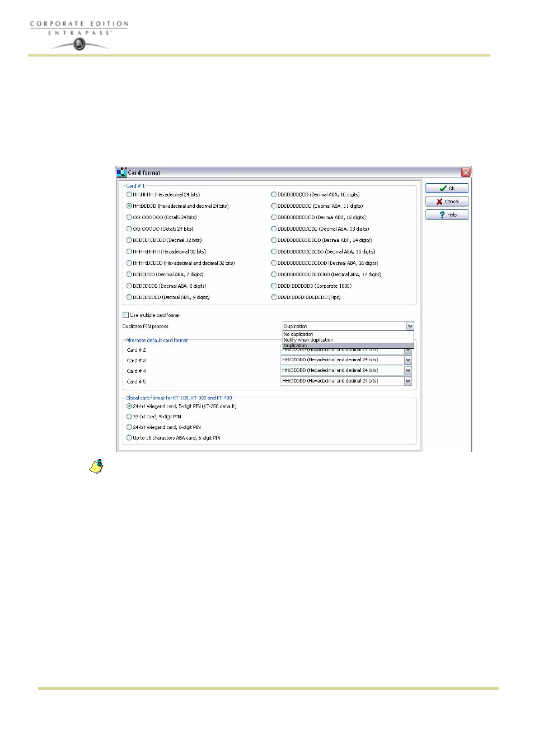Click the Card # 1 group heading
The image size is (534, 756).
click(x=135, y=186)
